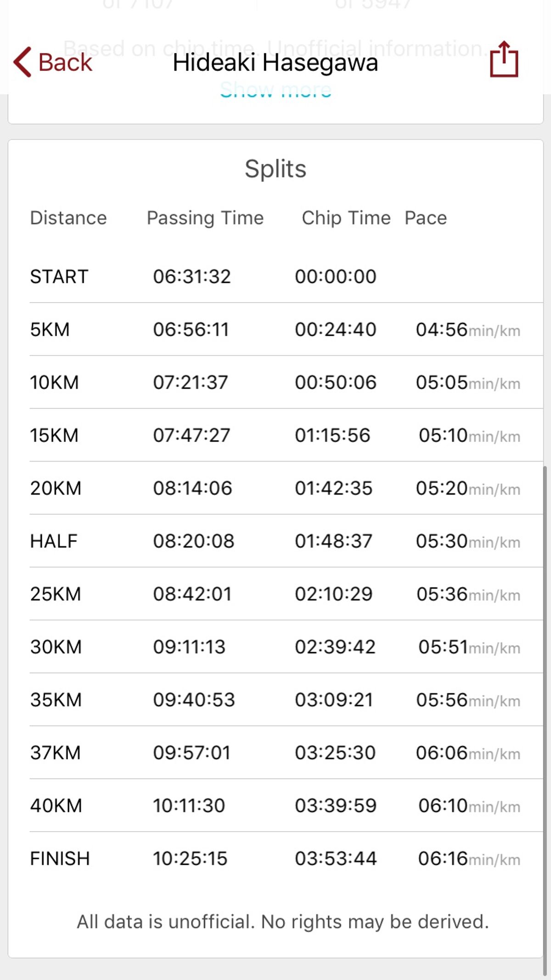Tap the Chip Time column header
551x980 pixels.
[x=346, y=218]
